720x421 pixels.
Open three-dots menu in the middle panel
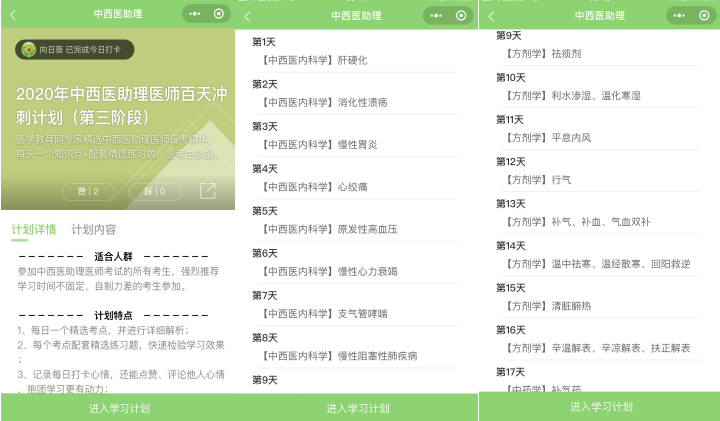click(434, 16)
